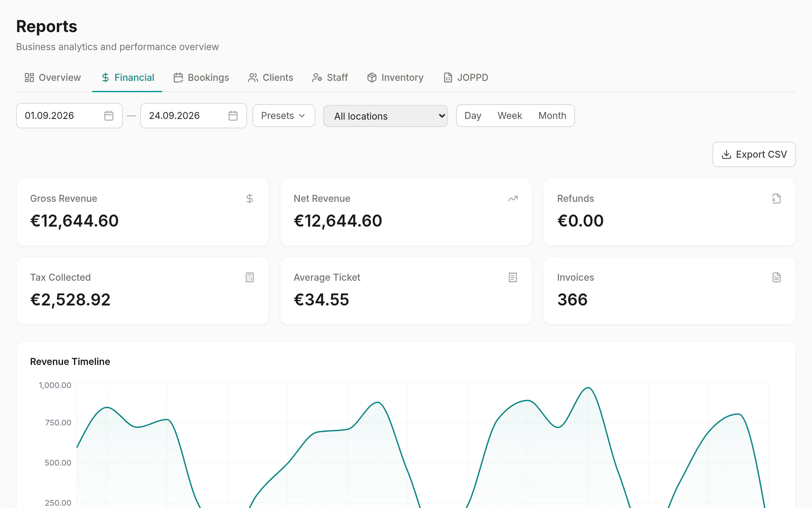The height and width of the screenshot is (508, 812).
Task: Click the 750.00 axis label
Action: pyautogui.click(x=58, y=423)
